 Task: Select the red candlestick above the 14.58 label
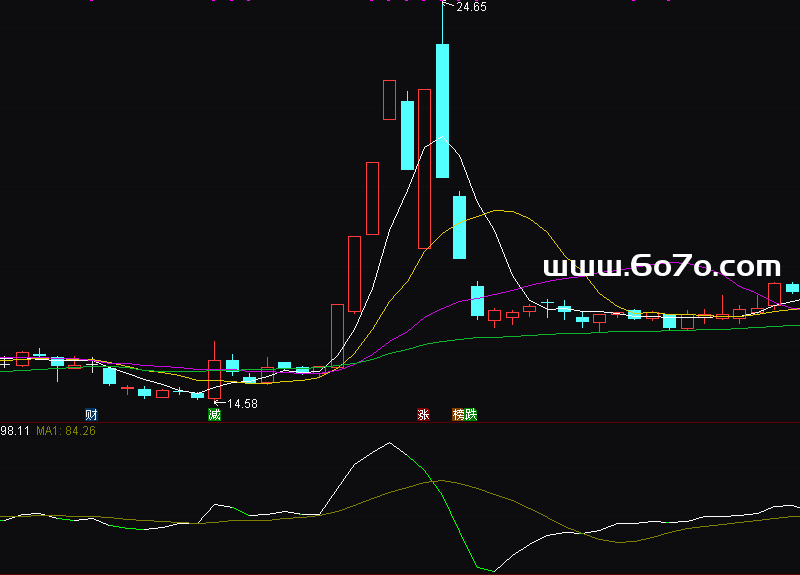coord(214,379)
